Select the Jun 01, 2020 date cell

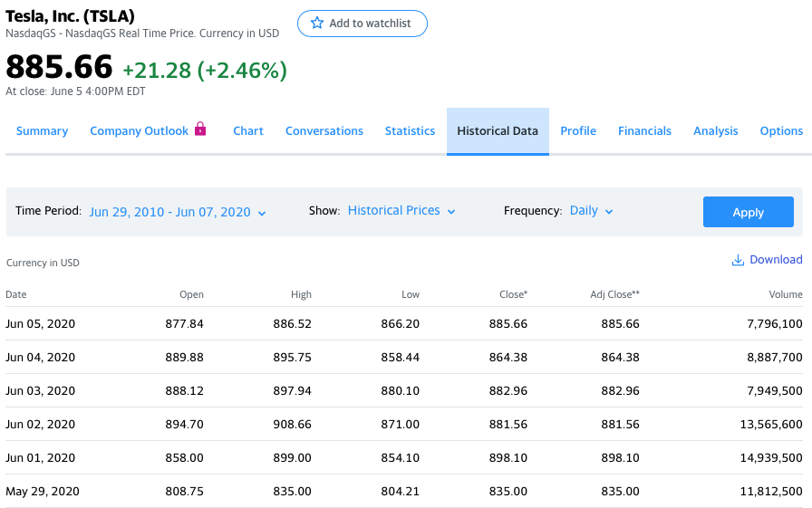[x=41, y=458]
